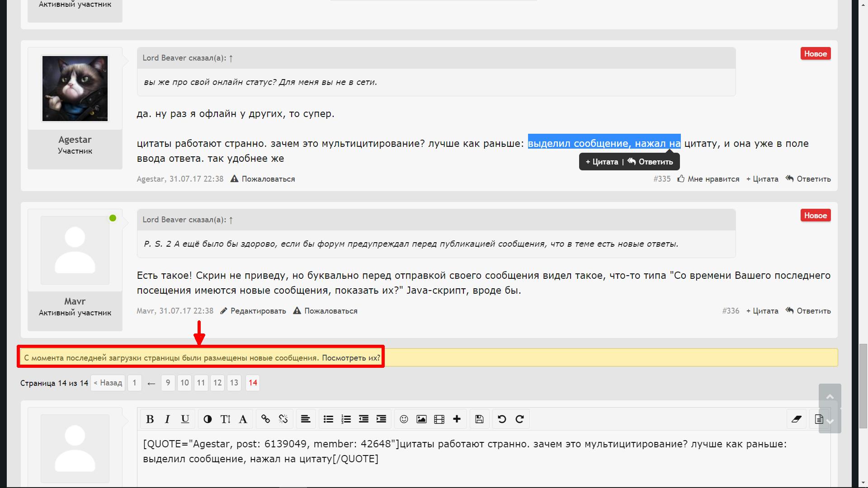Screen dimensions: 868x488
Task: Open font size dropdown
Action: pos(225,419)
